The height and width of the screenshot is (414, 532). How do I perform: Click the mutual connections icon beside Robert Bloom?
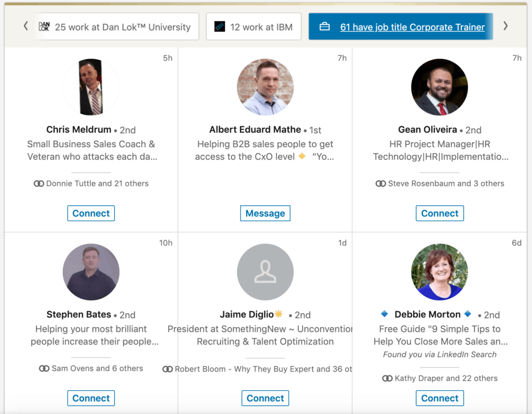tap(168, 368)
